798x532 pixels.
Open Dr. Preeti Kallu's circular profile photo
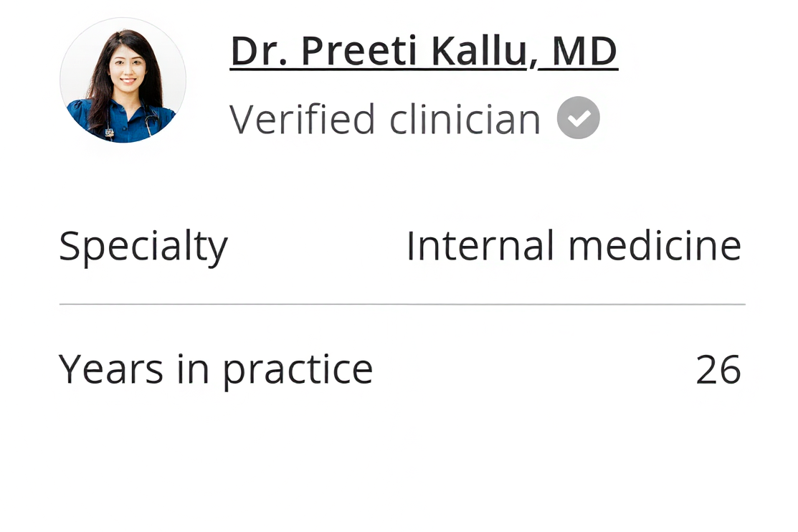click(123, 80)
